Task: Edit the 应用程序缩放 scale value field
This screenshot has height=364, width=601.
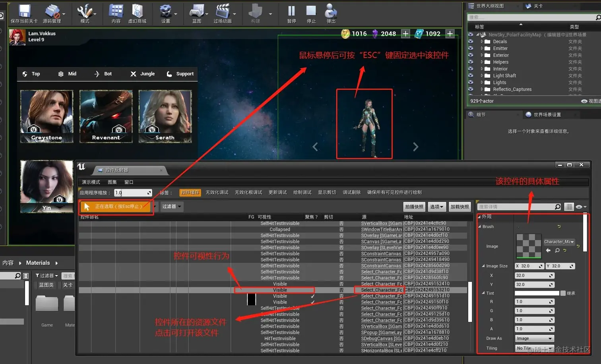Action: point(133,193)
